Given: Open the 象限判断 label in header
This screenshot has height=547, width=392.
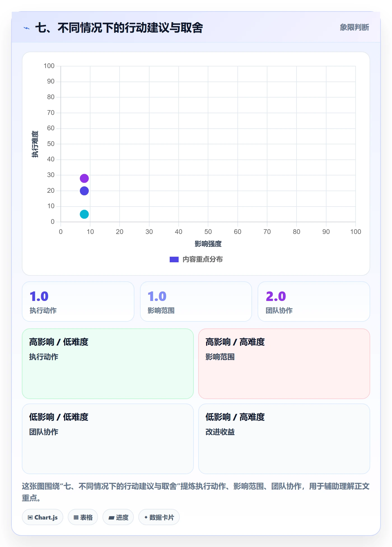Looking at the screenshot, I should [354, 27].
